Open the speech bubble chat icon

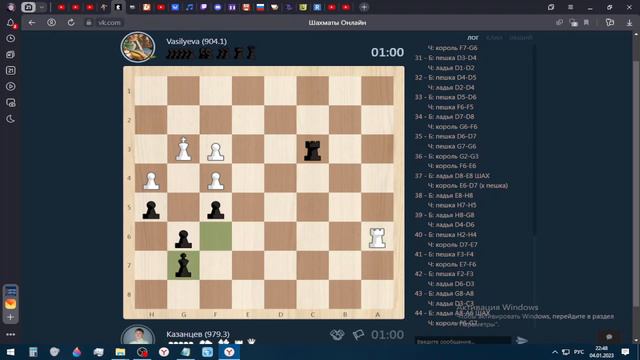point(609,337)
